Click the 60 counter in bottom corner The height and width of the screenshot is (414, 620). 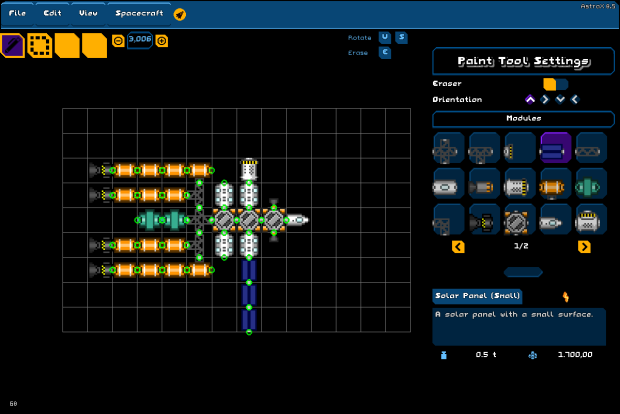click(x=13, y=404)
